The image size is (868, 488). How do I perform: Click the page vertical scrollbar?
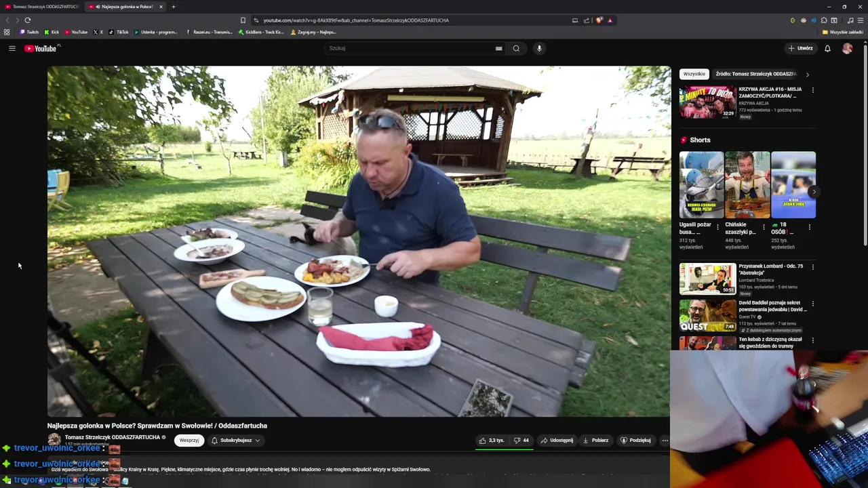tap(865, 144)
